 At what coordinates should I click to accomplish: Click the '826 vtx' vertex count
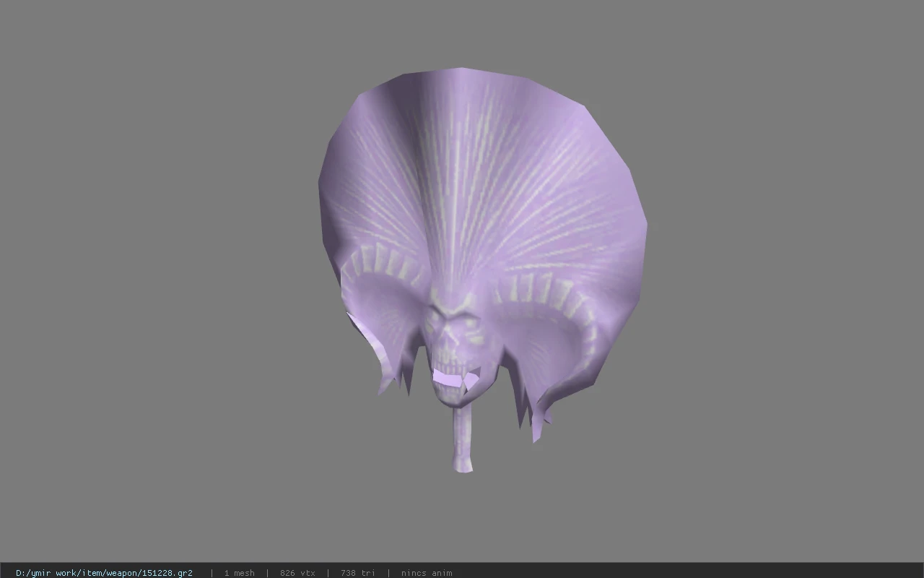point(297,573)
